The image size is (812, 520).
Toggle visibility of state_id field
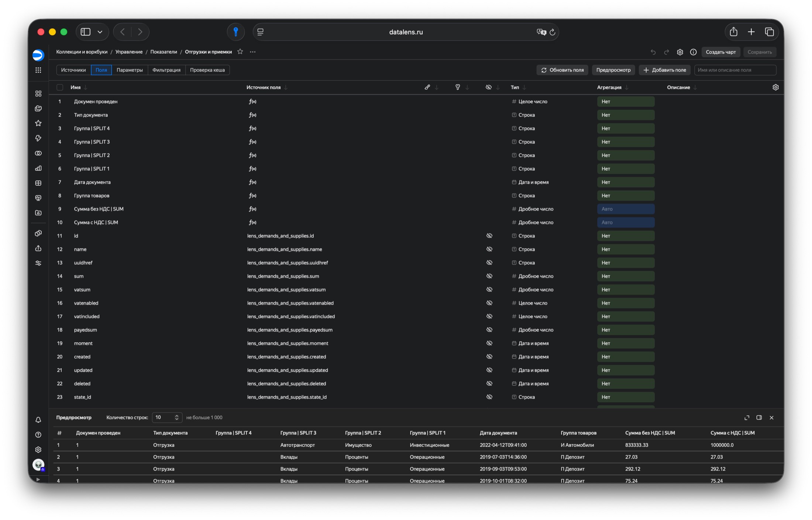point(489,397)
